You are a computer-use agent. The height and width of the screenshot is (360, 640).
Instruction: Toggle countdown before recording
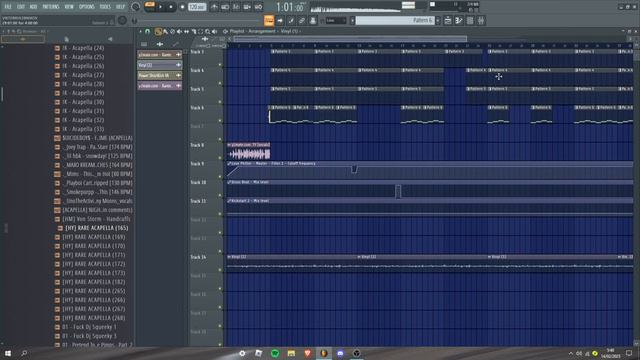tap(236, 7)
